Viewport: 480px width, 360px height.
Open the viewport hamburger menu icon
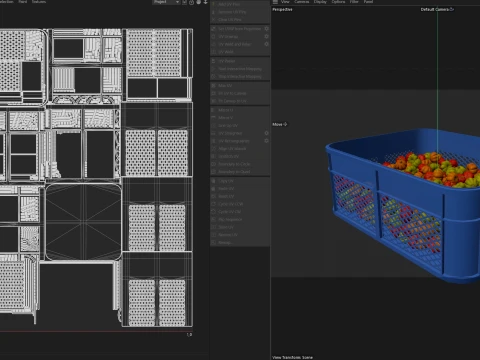275,2
